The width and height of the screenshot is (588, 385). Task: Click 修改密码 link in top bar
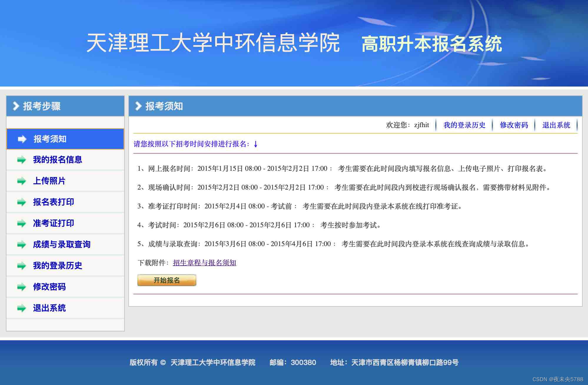pos(514,125)
